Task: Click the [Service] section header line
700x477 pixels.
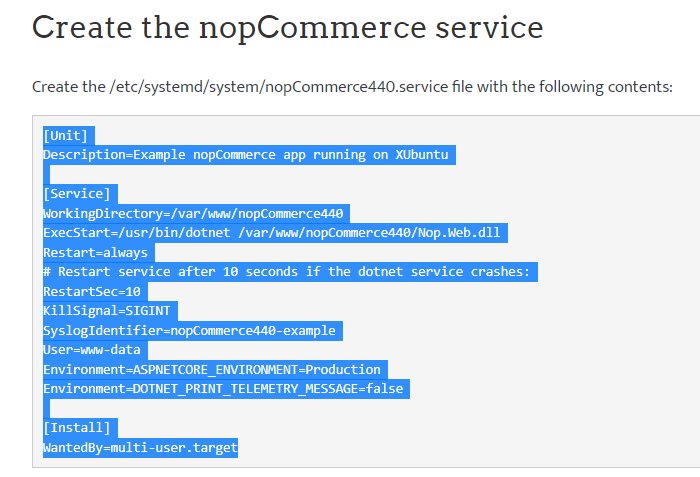Action: point(77,194)
